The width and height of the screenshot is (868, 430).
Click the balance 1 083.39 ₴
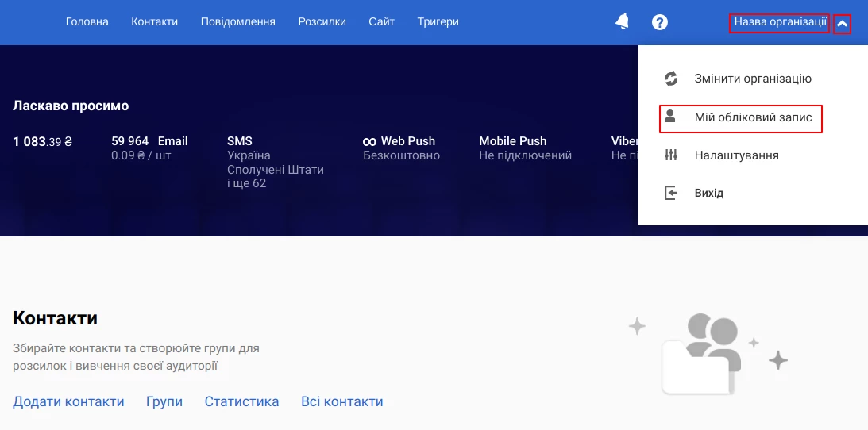coord(43,141)
